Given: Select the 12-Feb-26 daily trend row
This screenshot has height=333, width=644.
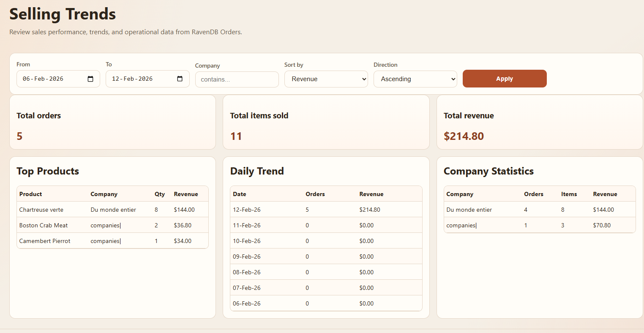Looking at the screenshot, I should click(x=247, y=210).
